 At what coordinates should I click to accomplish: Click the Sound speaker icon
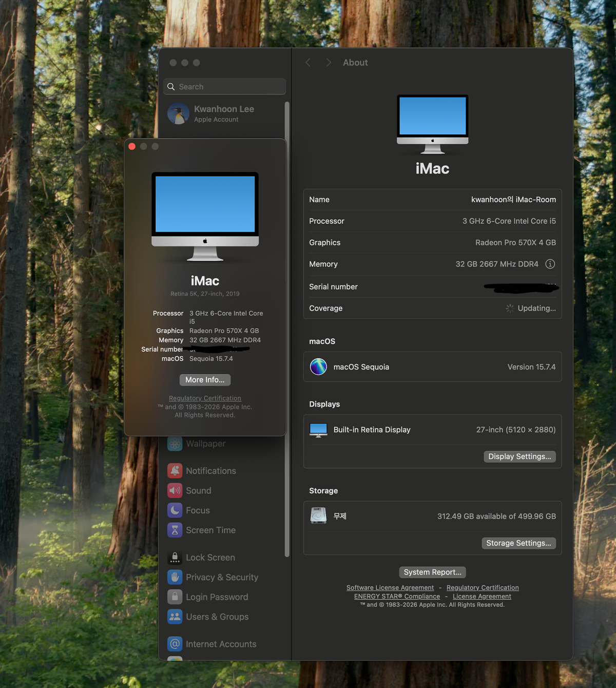(x=175, y=491)
